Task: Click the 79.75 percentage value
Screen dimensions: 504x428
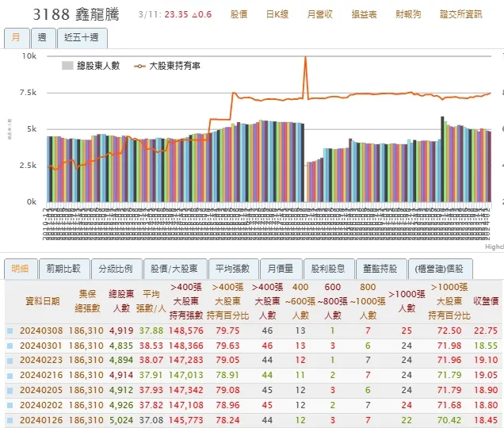Action: coord(227,331)
